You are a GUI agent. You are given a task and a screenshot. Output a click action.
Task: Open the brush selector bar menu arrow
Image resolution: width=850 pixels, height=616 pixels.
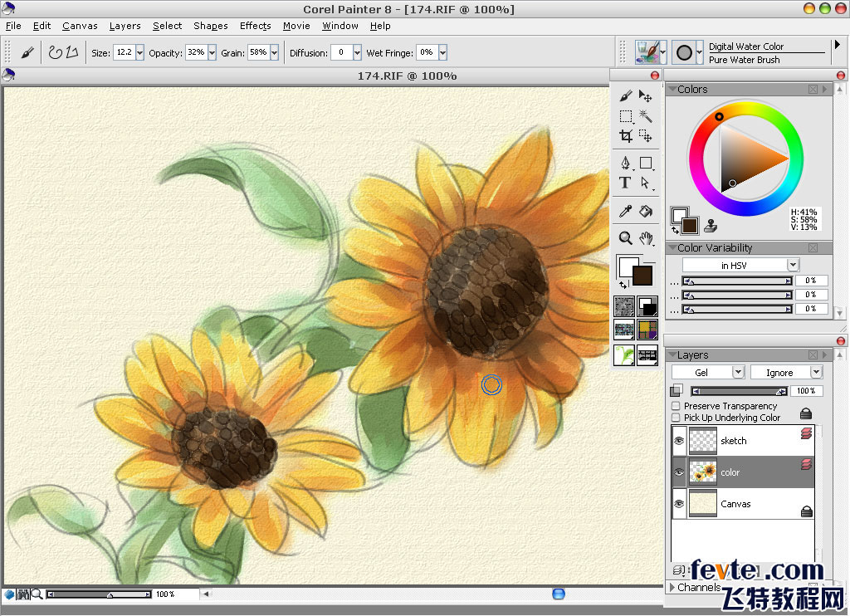pos(837,45)
